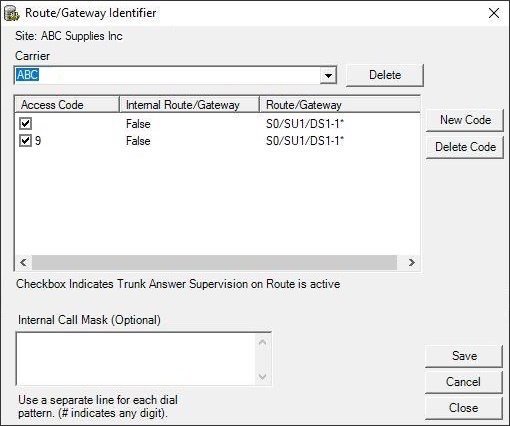Click the Route/Gateway column header
This screenshot has width=510, height=426.
coord(340,105)
